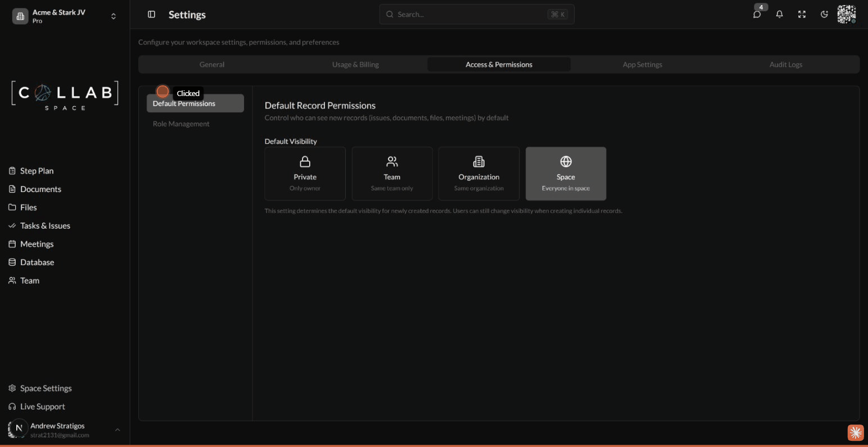Open the Usage & Billing tab
This screenshot has width=868, height=447.
pos(355,64)
